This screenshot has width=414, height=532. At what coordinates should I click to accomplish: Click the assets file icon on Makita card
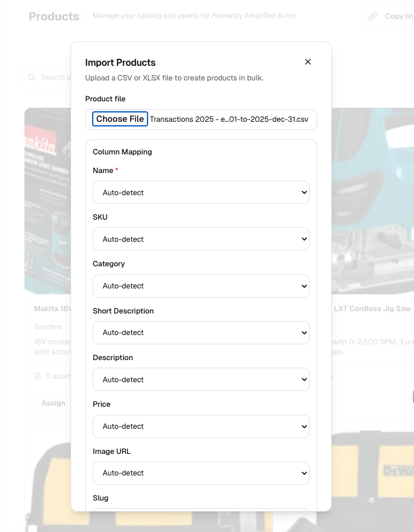point(38,376)
